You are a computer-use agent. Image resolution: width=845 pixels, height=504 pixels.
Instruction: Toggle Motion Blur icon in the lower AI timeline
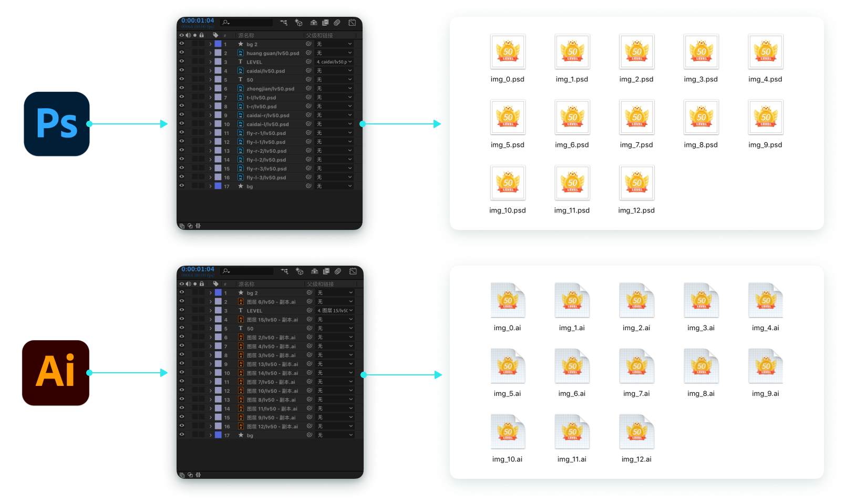tap(338, 271)
